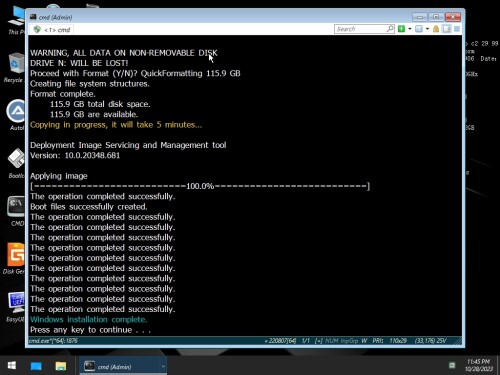Click the blue desktop icon on taskbar
Viewport: 500px width, 375px height.
click(x=36, y=366)
